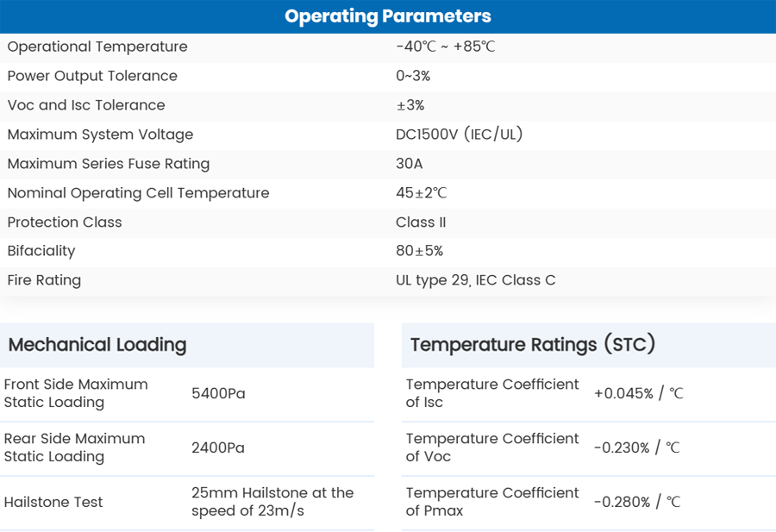Click the Class II protection value

pos(421,222)
